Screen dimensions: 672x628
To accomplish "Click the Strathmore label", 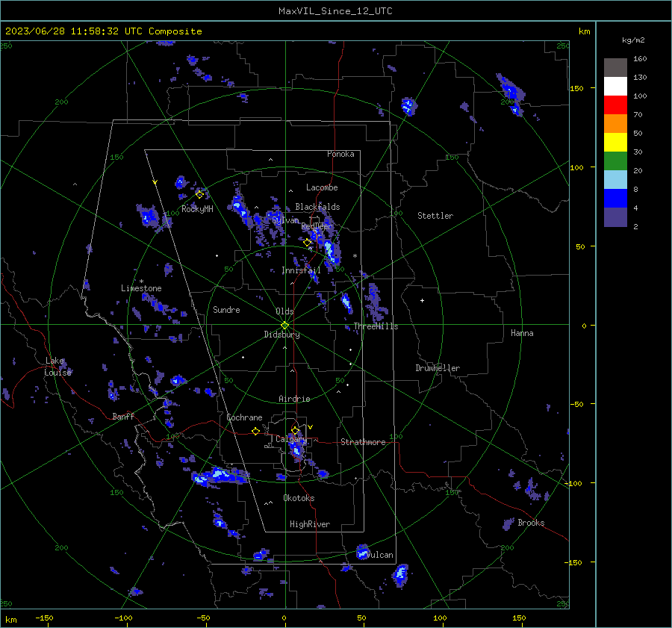I will click(x=363, y=442).
